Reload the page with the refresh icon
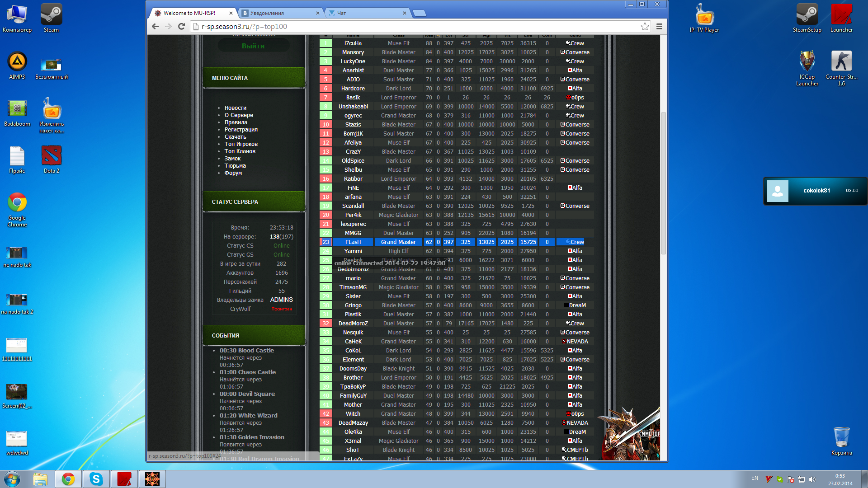 tap(182, 27)
